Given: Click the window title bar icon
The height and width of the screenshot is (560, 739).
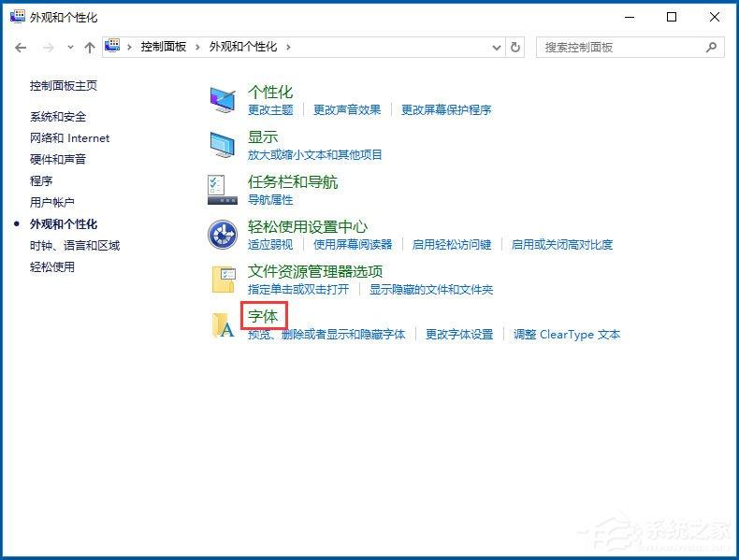Looking at the screenshot, I should point(18,17).
